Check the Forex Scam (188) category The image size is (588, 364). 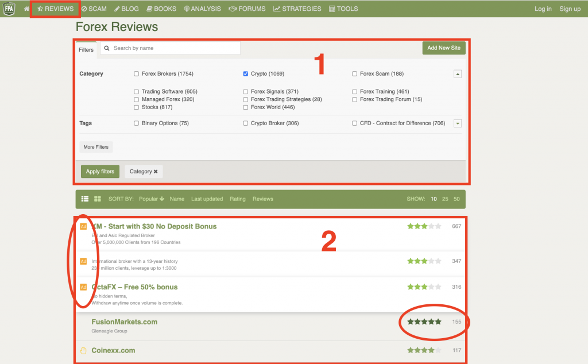[354, 74]
